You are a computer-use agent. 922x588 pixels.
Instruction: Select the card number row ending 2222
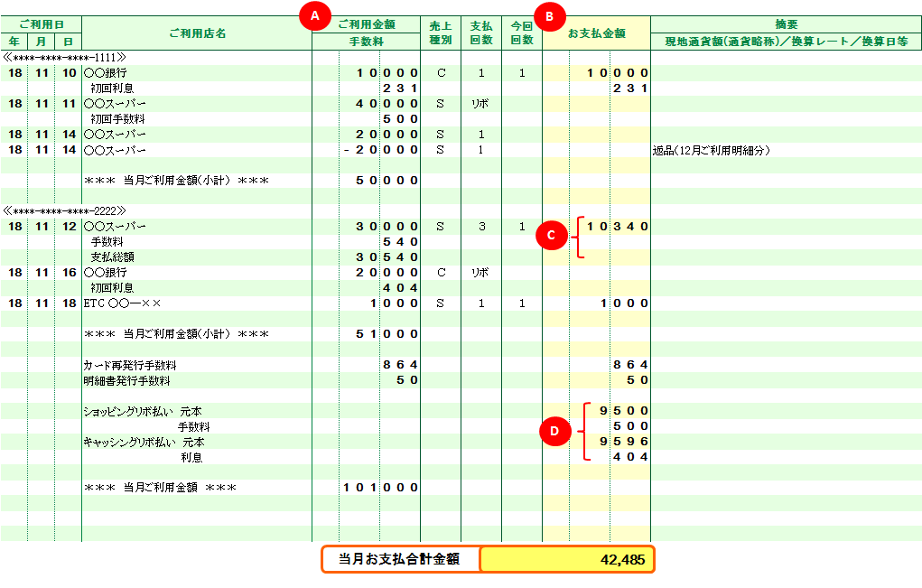(65, 210)
